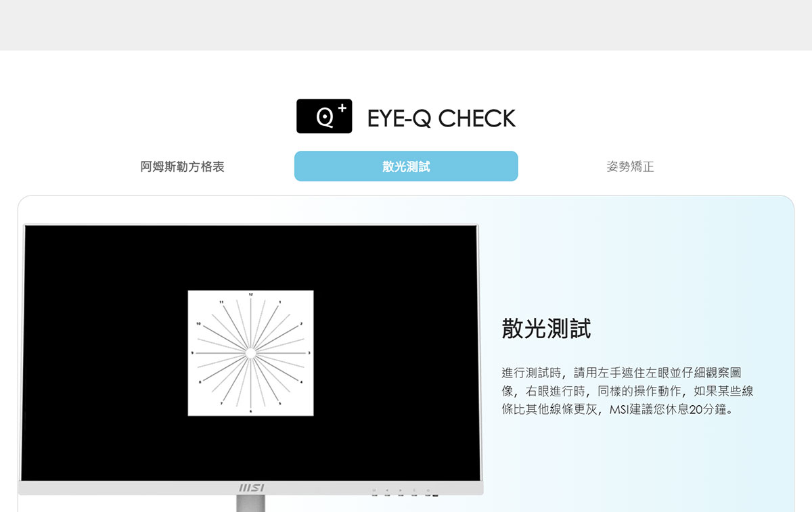The height and width of the screenshot is (512, 812).
Task: Switch to the 阿姆斯勒方格表 tab
Action: coord(183,166)
